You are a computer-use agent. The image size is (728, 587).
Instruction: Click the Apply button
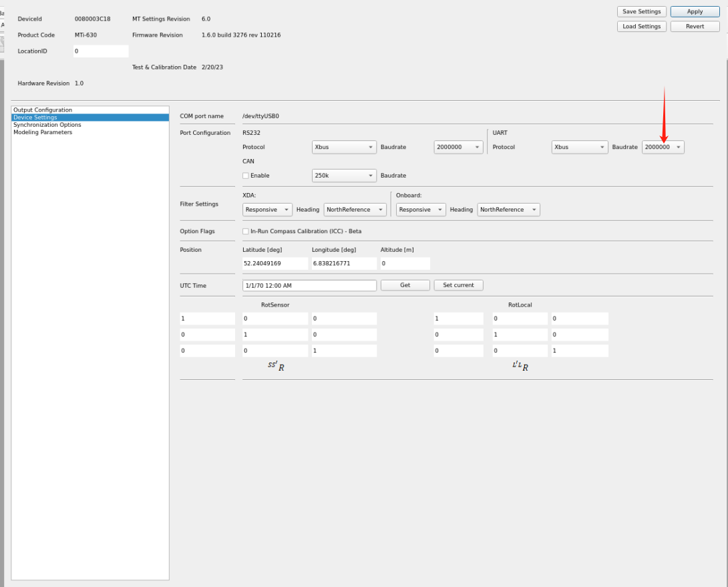click(x=695, y=11)
